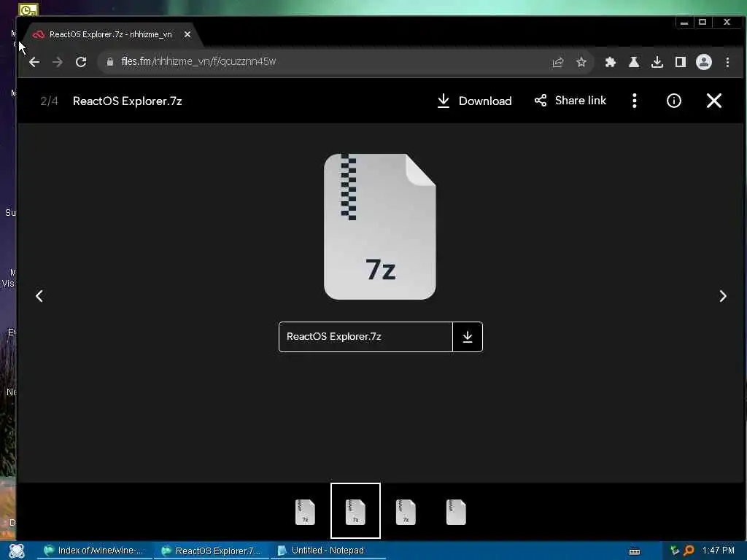Click the browser forward arrow
The height and width of the screenshot is (560, 747).
pyautogui.click(x=58, y=62)
